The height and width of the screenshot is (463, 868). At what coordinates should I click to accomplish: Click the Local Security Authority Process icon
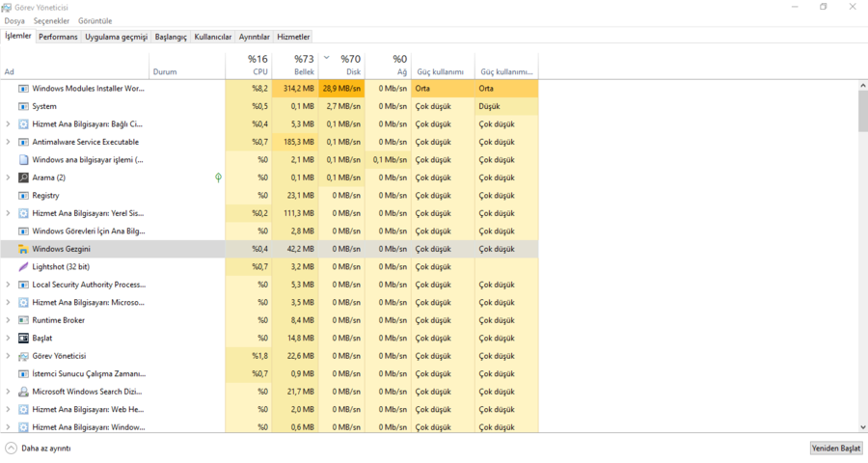point(23,285)
